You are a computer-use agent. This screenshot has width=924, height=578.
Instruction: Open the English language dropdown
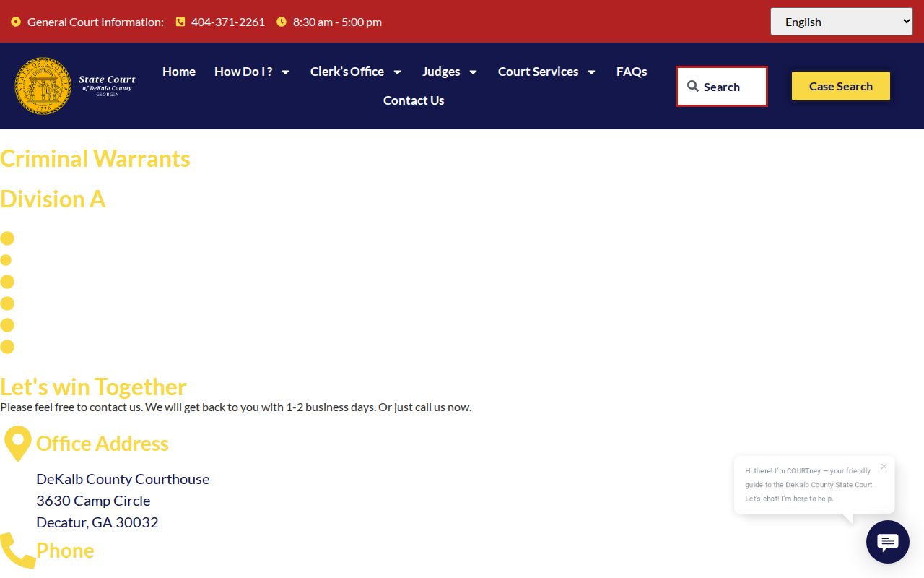[x=842, y=22]
